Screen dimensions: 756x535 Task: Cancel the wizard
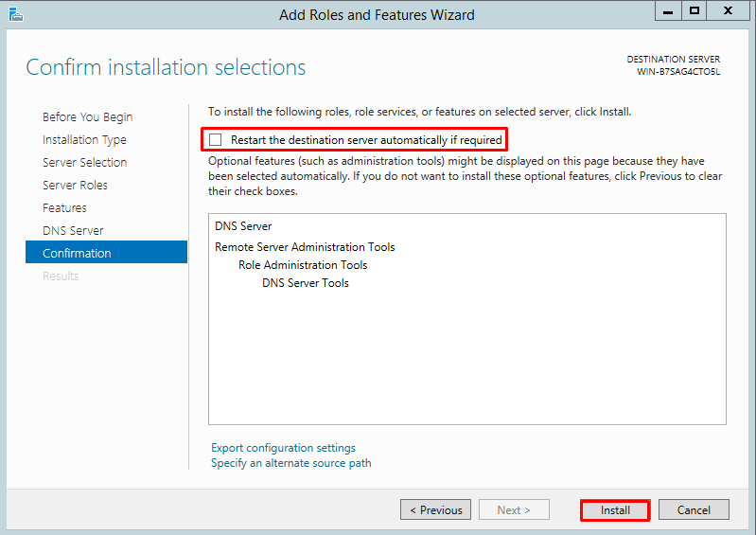coord(694,510)
